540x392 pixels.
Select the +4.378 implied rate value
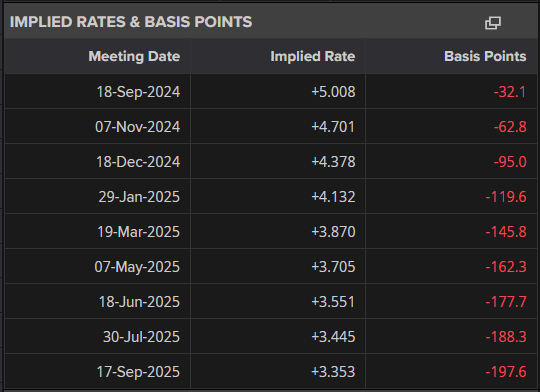[x=333, y=162]
